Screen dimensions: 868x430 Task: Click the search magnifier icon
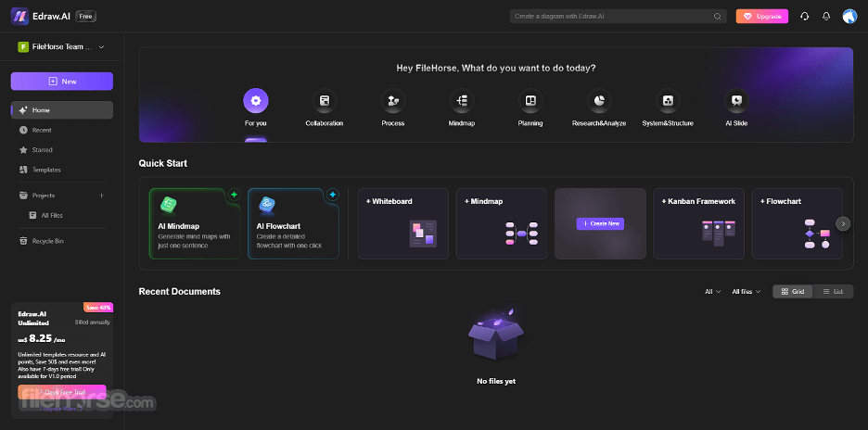click(x=718, y=17)
